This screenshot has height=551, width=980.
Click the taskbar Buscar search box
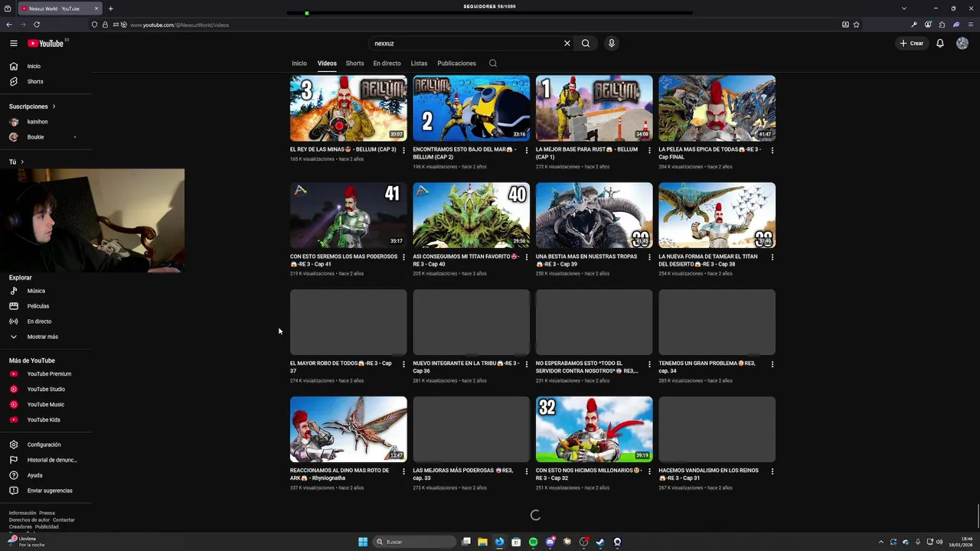pyautogui.click(x=413, y=542)
